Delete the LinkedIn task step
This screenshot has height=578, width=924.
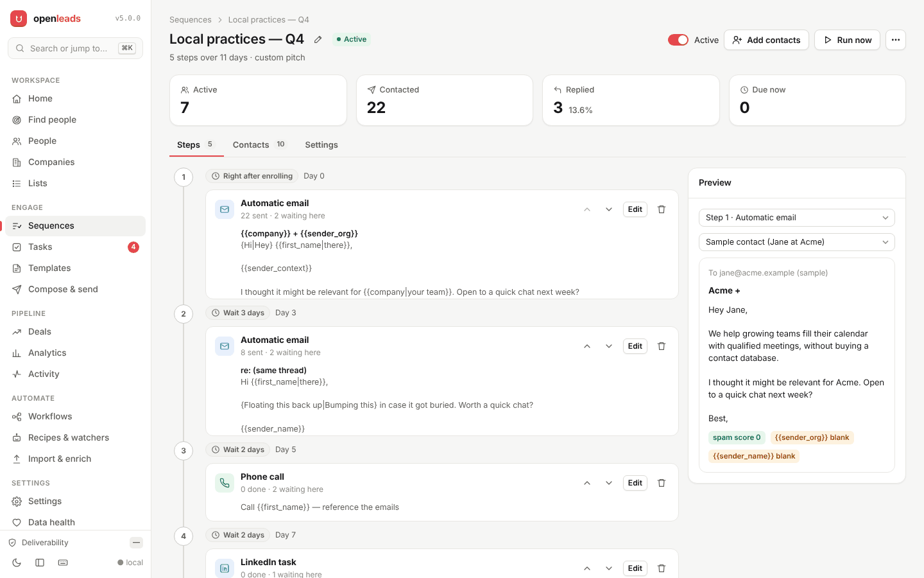click(662, 568)
